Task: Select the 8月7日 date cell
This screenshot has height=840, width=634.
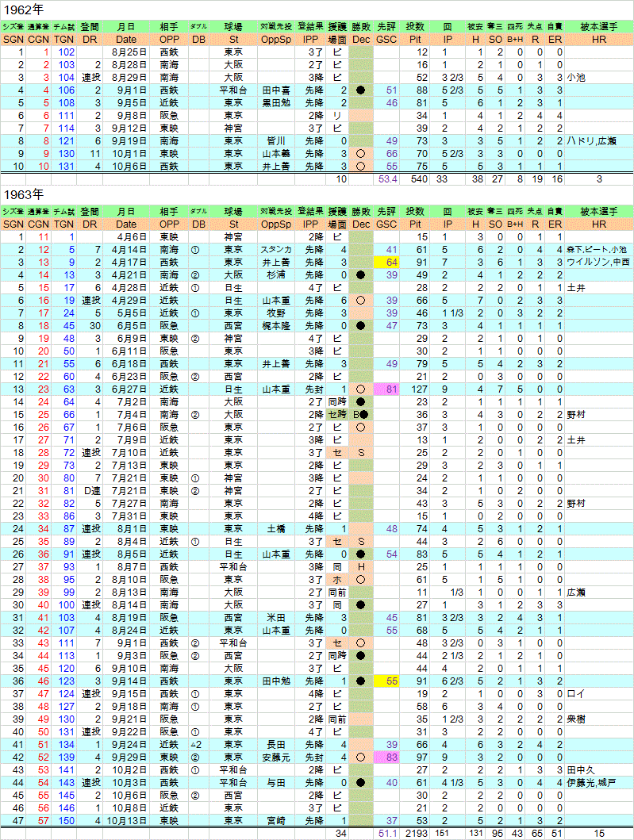Action: pyautogui.click(x=126, y=567)
